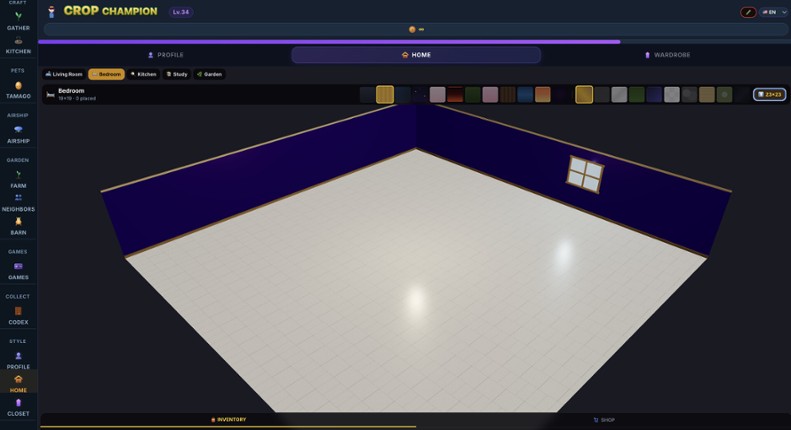Viewport: 791px width, 430px height.
Task: Open the Farm in the sidebar
Action: click(18, 179)
